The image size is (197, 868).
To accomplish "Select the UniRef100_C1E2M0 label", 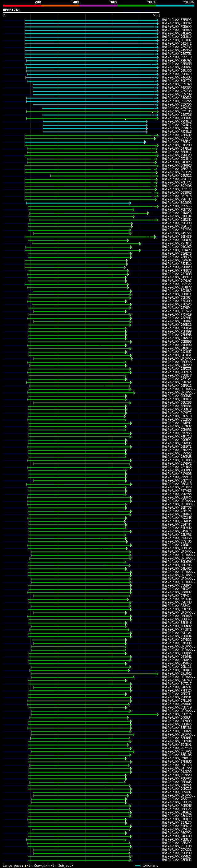I will click(177, 220).
